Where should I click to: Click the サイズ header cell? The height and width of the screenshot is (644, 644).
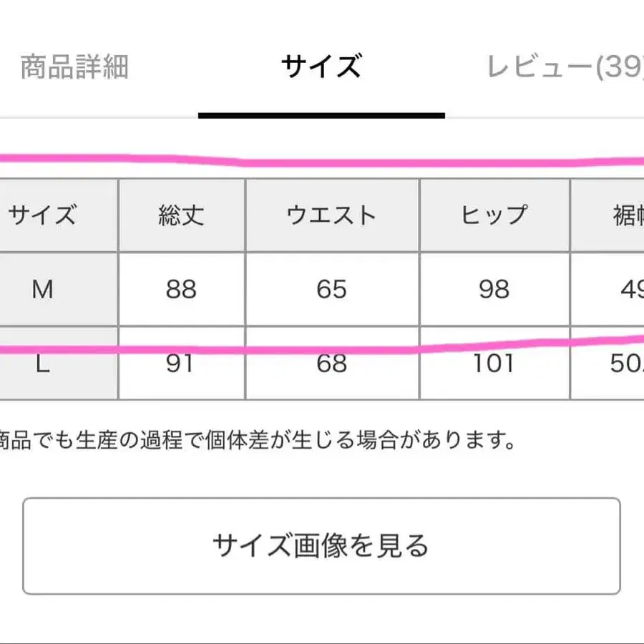point(44,213)
